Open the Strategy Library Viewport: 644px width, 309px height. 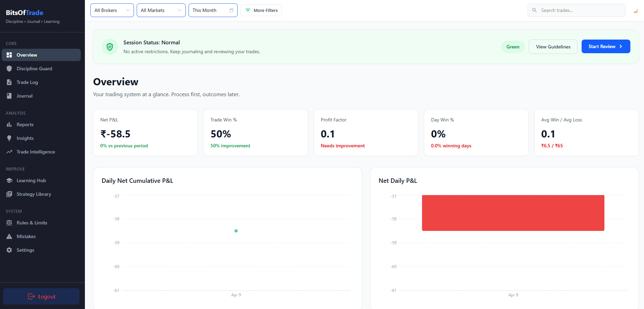(41, 194)
